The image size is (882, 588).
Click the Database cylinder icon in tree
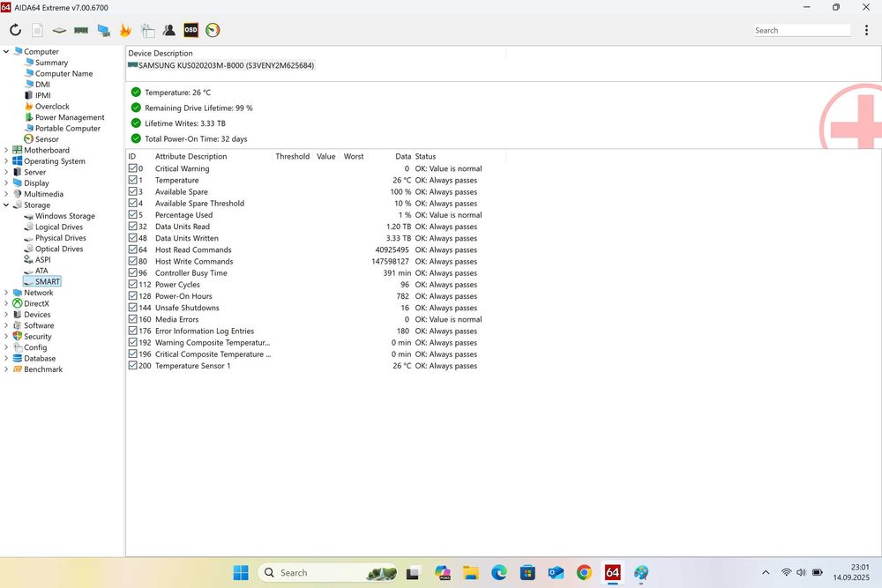click(x=18, y=358)
